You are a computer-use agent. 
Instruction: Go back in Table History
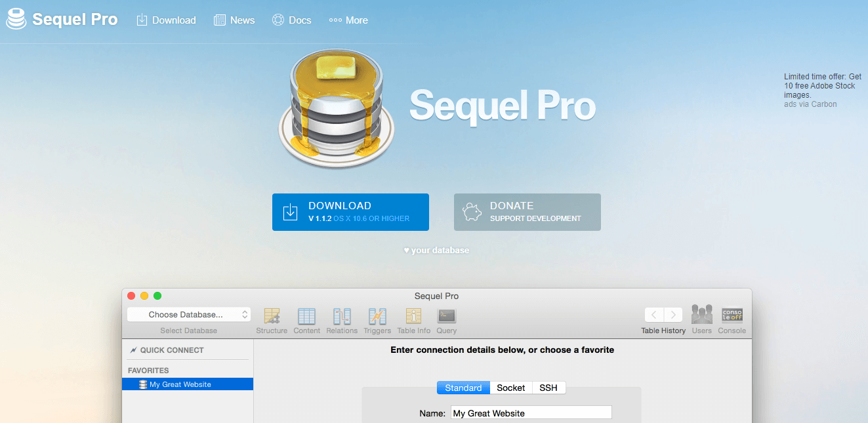pyautogui.click(x=654, y=315)
